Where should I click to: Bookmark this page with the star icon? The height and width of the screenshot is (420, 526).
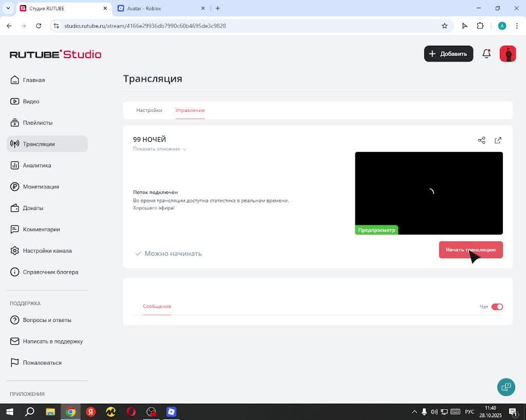[444, 26]
